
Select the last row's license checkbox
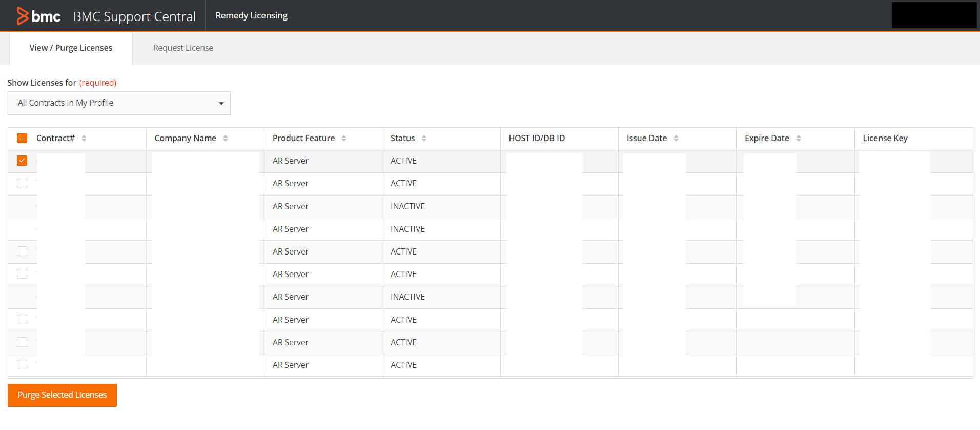click(22, 365)
